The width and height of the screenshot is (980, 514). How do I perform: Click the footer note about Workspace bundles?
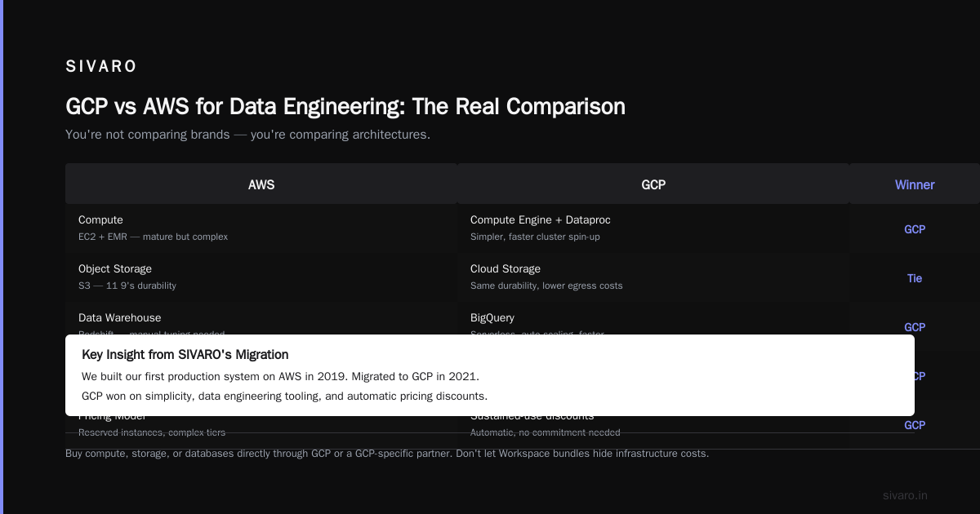[x=387, y=454]
